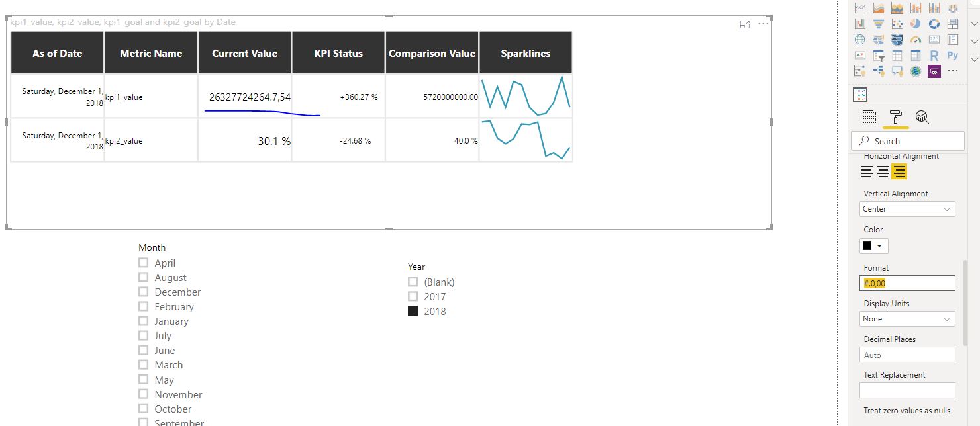
Task: Open more visualizations ellipsis in visuals gallery
Action: (x=953, y=71)
